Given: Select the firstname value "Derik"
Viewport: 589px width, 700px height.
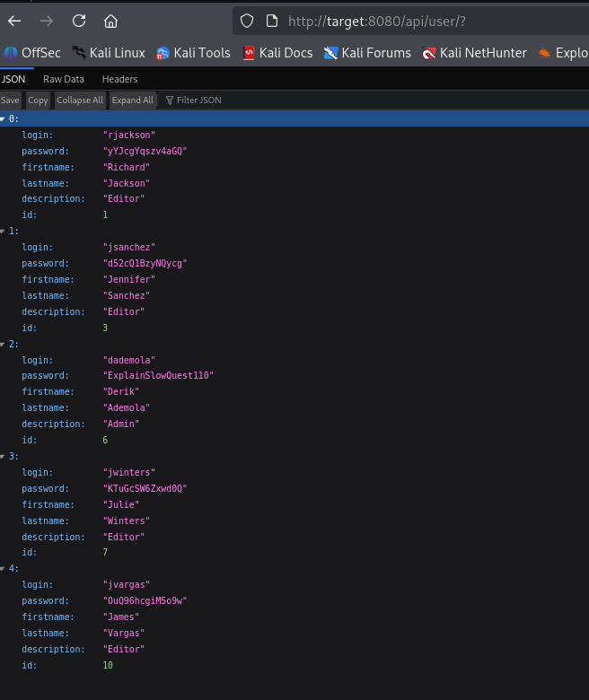Looking at the screenshot, I should [x=121, y=391].
